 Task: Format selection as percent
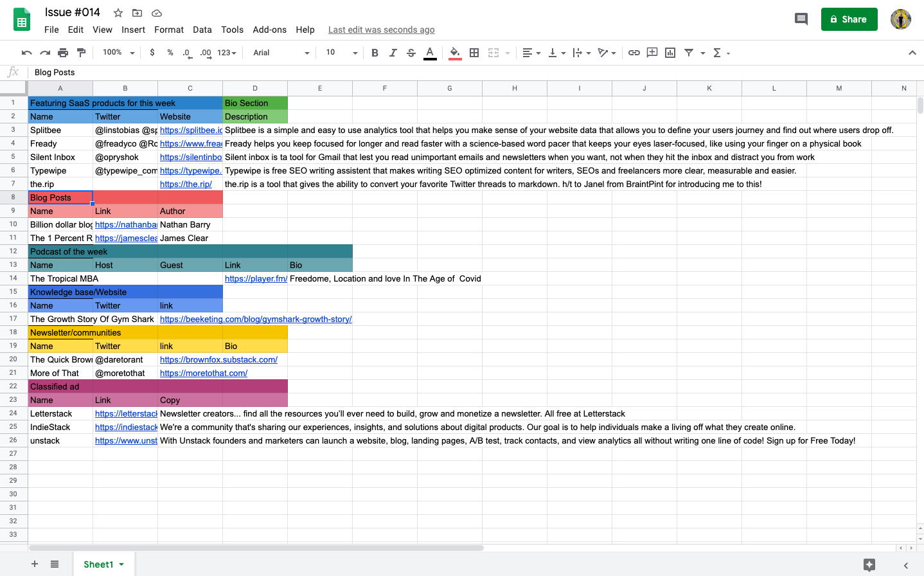[170, 52]
